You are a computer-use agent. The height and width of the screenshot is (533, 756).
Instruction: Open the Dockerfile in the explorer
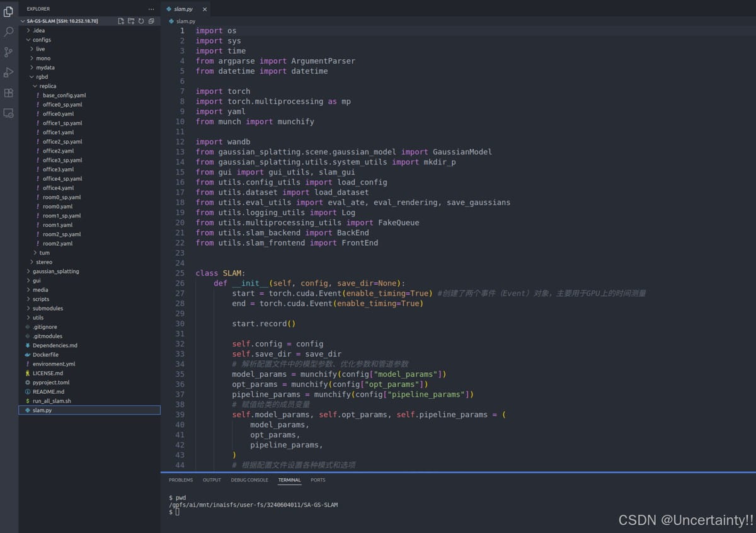45,355
